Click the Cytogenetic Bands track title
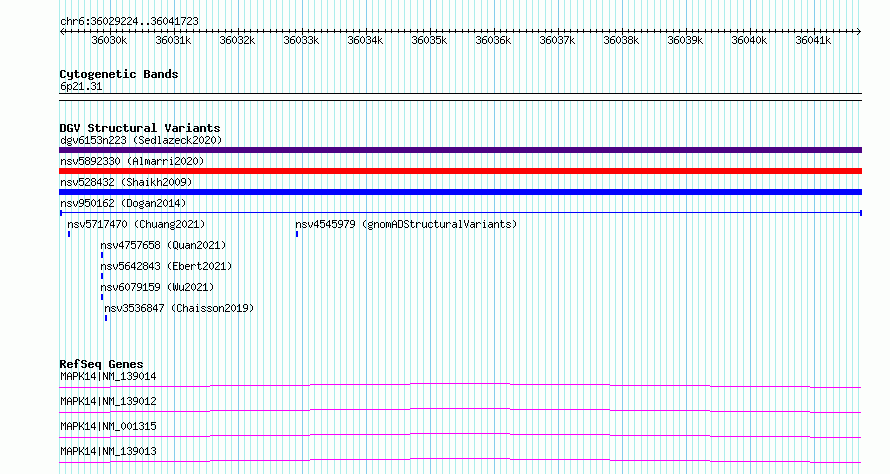The image size is (890, 474). click(x=119, y=74)
